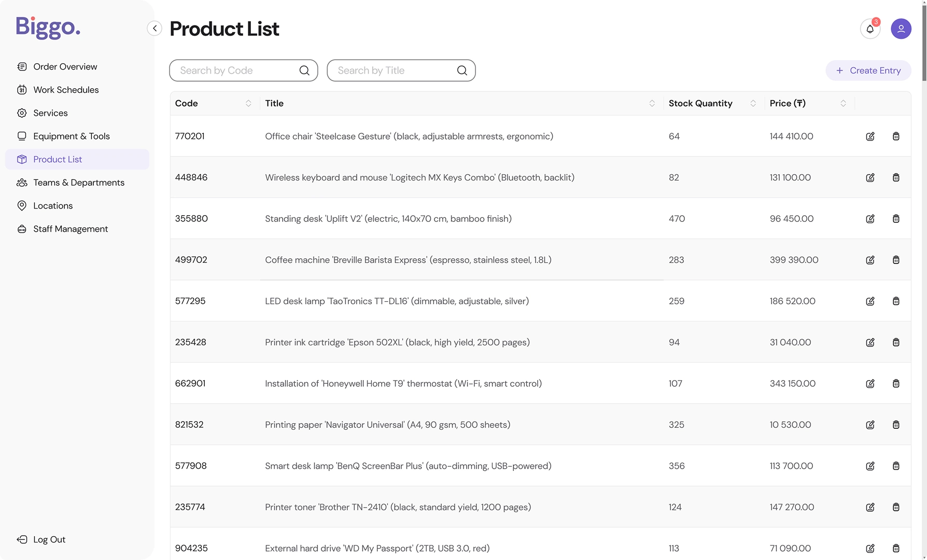Click the magnifier in Search by Title
Viewport: 927px width, 560px height.
[462, 71]
